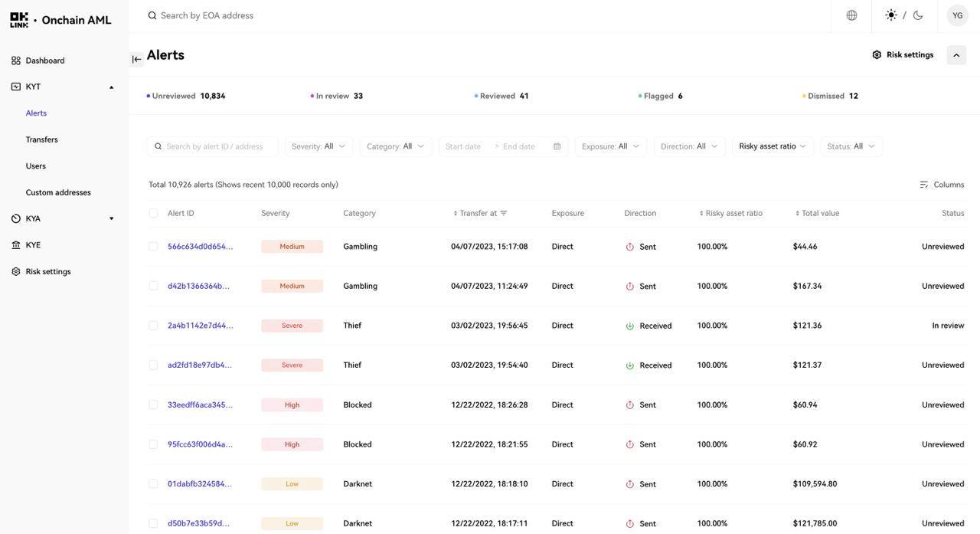980x534 pixels.
Task: Open the YG user avatar
Action: point(957,15)
